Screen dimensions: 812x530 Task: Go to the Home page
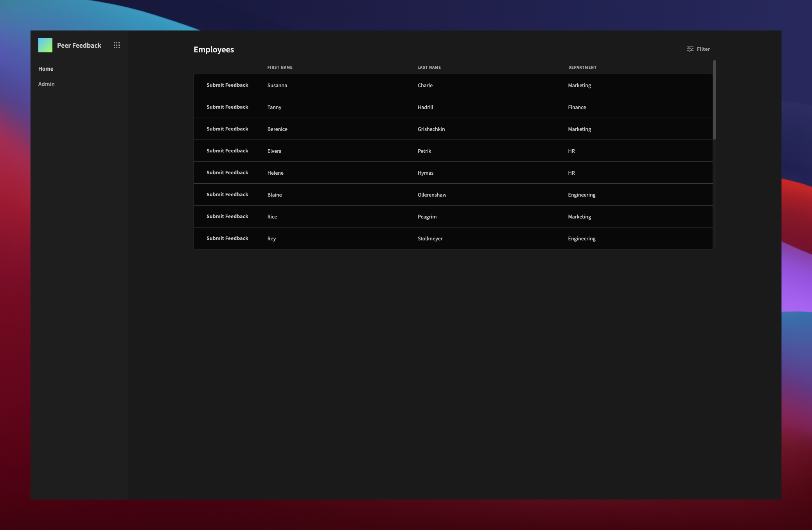[x=46, y=69]
